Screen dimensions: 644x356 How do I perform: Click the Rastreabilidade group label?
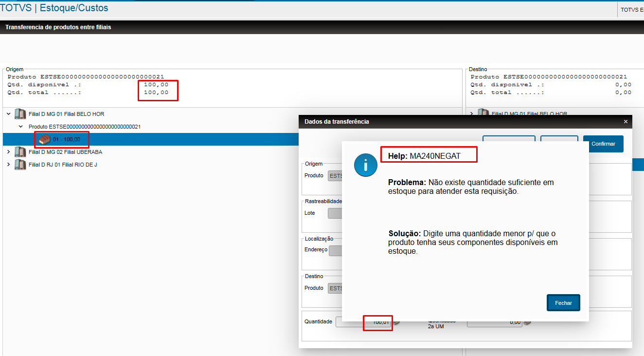tap(323, 201)
